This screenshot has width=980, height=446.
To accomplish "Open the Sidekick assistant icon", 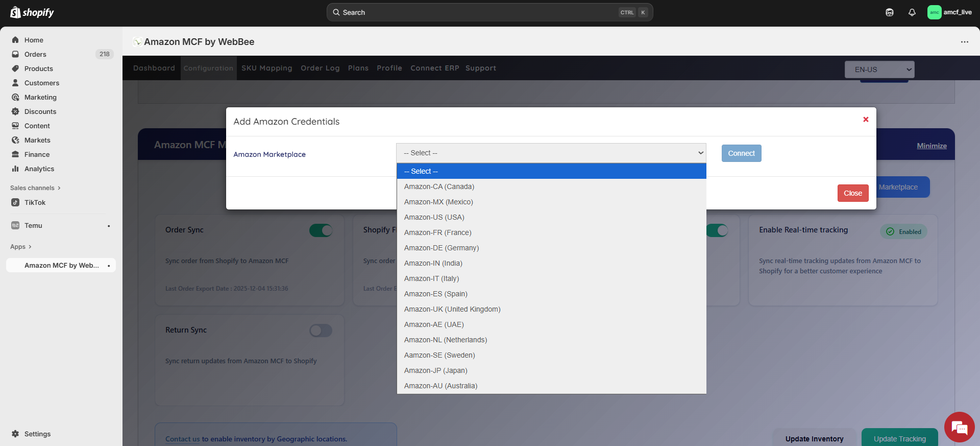I will click(x=889, y=12).
